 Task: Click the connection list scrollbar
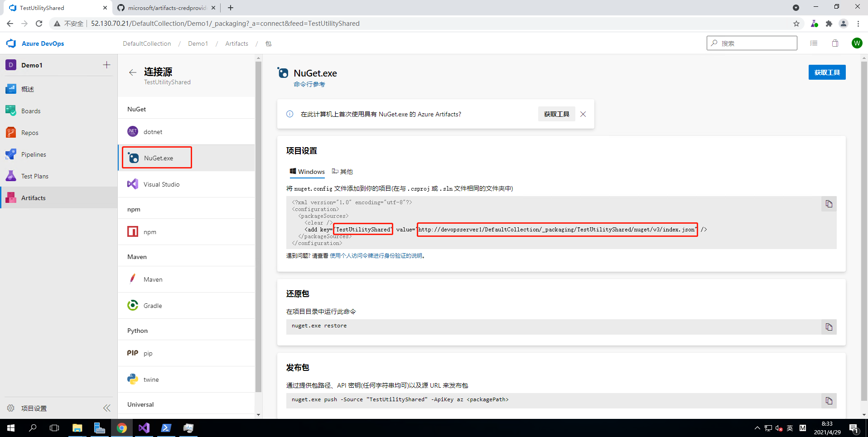[258, 226]
